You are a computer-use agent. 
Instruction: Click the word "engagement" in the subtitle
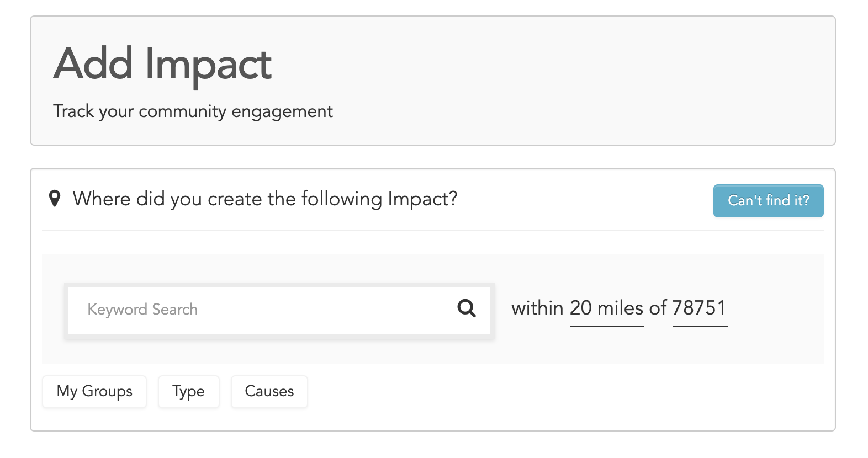point(282,111)
